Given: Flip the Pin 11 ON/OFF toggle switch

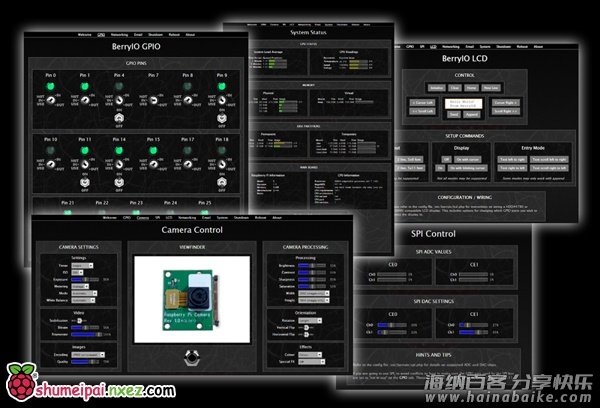Looking at the screenshot, I should pos(85,182).
